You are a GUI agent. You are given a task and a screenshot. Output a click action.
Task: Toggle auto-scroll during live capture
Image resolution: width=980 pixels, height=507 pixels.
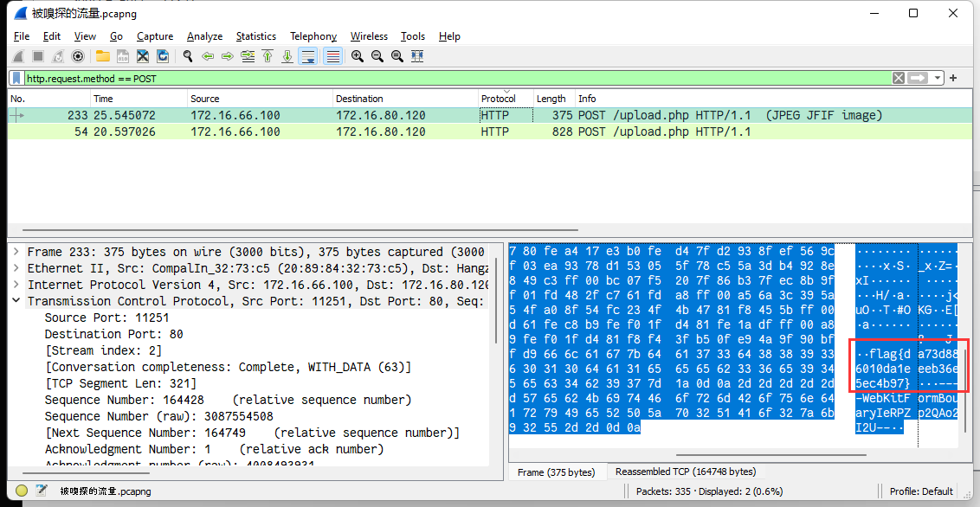pos(307,56)
